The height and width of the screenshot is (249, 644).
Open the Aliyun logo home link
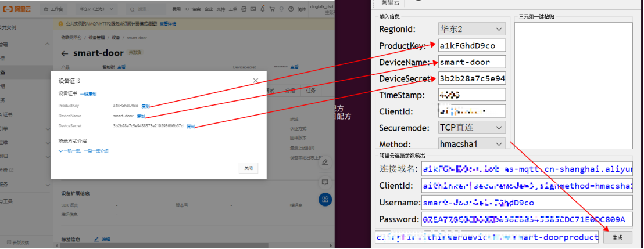point(16,9)
